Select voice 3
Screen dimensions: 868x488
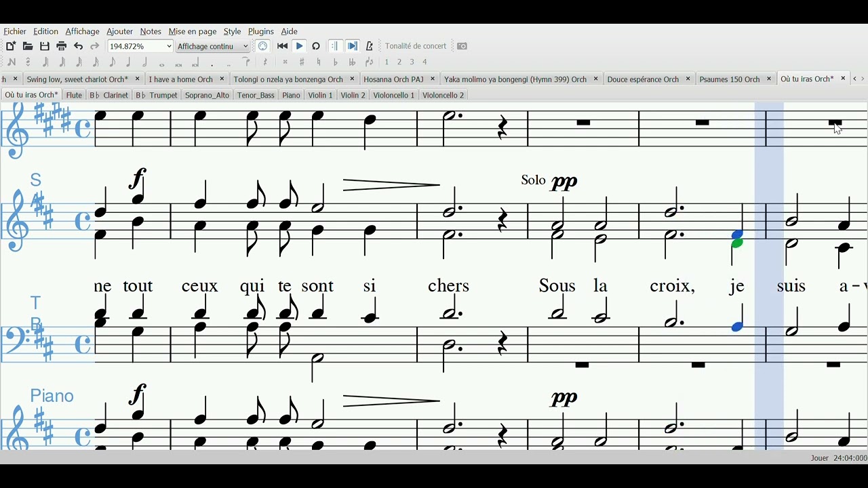pyautogui.click(x=412, y=62)
